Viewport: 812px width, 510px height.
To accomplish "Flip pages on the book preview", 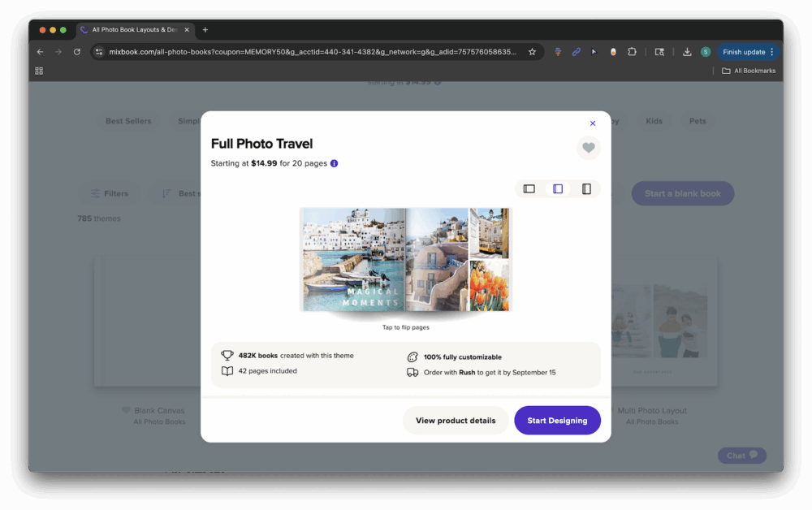I will 405,259.
